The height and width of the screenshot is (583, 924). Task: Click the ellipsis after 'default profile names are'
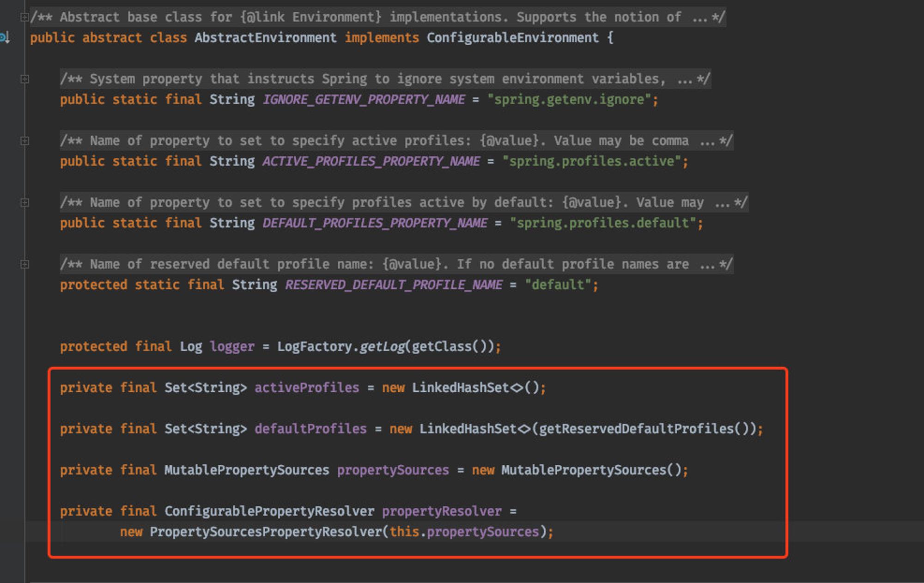pos(707,264)
